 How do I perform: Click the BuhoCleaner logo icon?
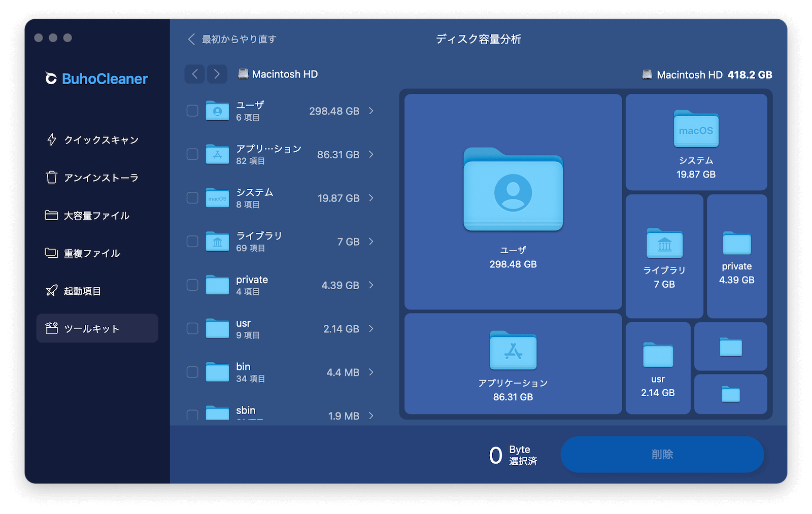click(51, 79)
